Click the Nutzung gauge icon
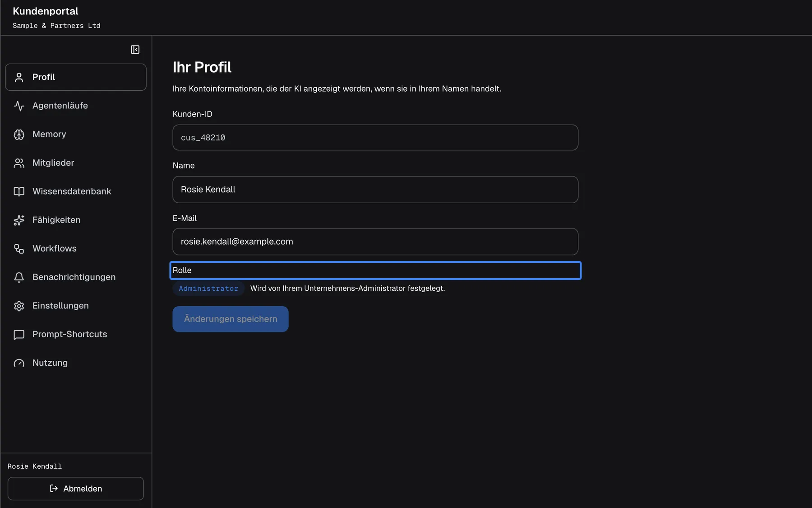The image size is (812, 508). click(19, 363)
